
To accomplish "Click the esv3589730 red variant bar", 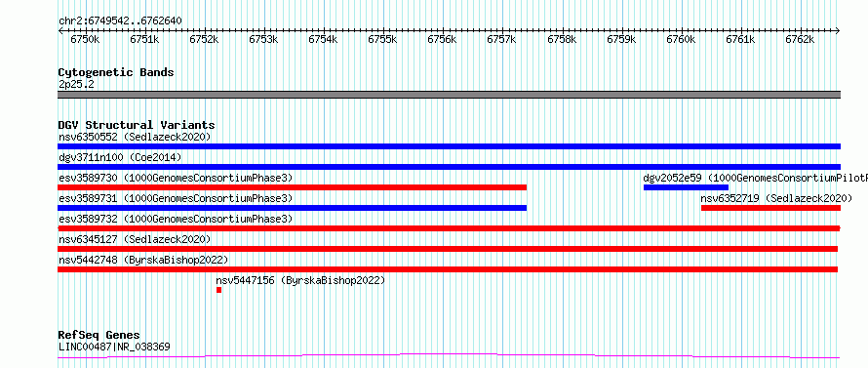I will click(x=292, y=187).
